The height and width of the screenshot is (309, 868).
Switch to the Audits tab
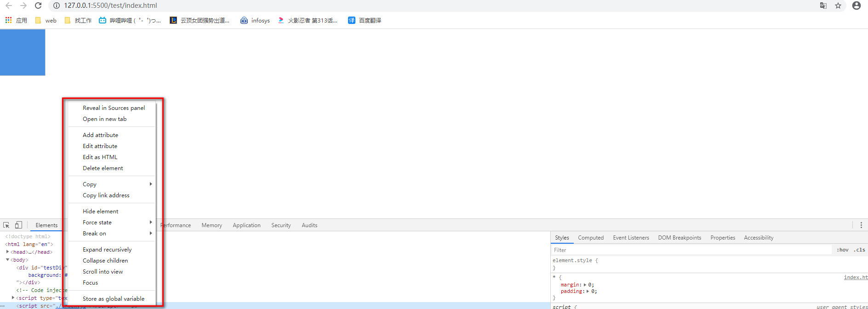click(309, 225)
